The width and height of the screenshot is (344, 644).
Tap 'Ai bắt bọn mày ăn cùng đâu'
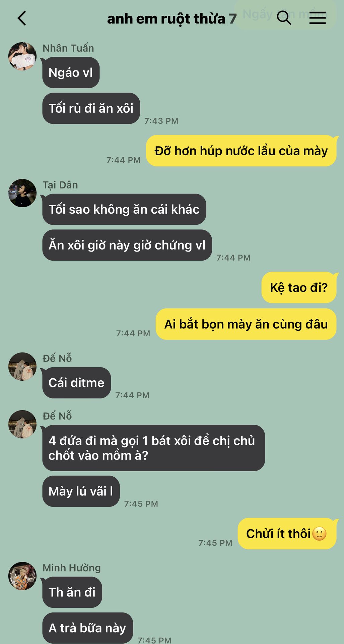(246, 324)
